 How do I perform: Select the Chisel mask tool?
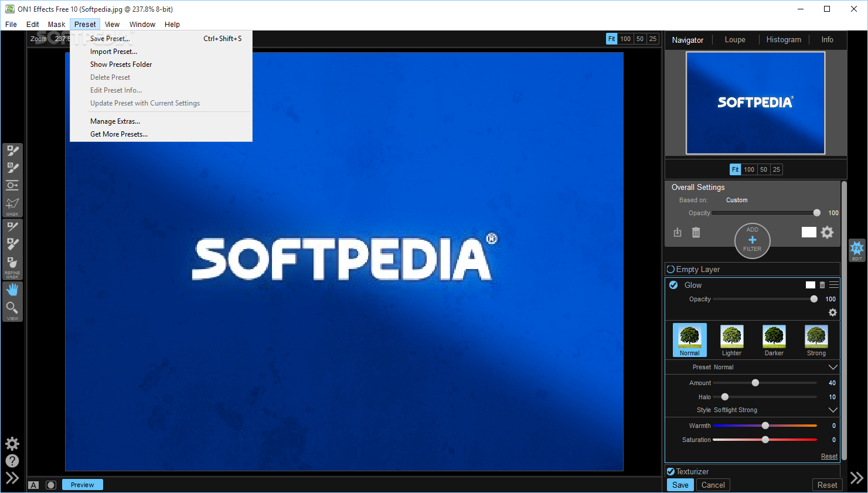pyautogui.click(x=12, y=244)
